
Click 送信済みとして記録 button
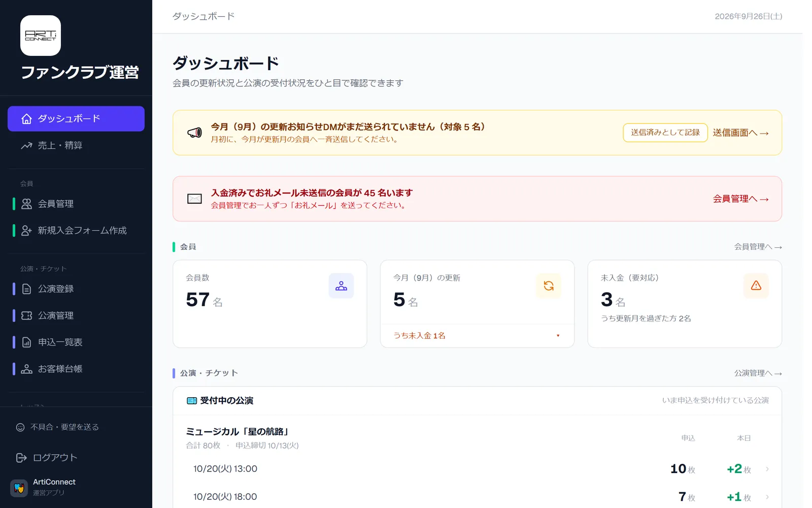(x=665, y=133)
